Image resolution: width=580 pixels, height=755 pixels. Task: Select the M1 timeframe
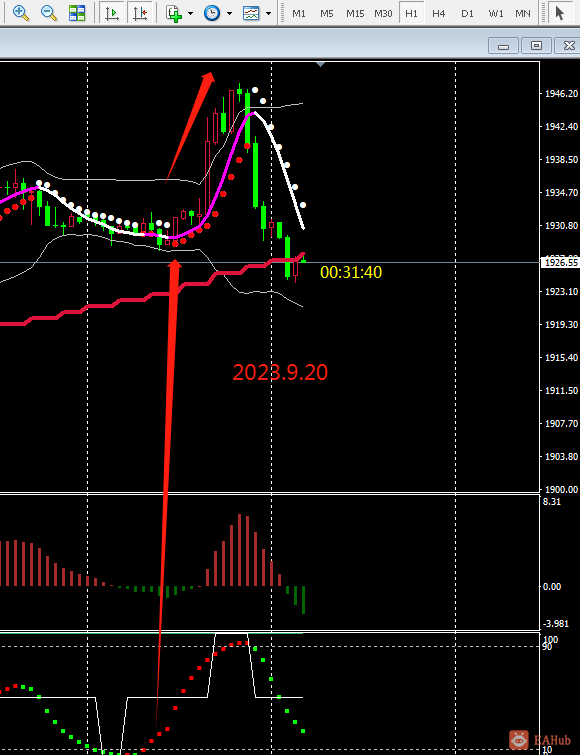(x=299, y=13)
